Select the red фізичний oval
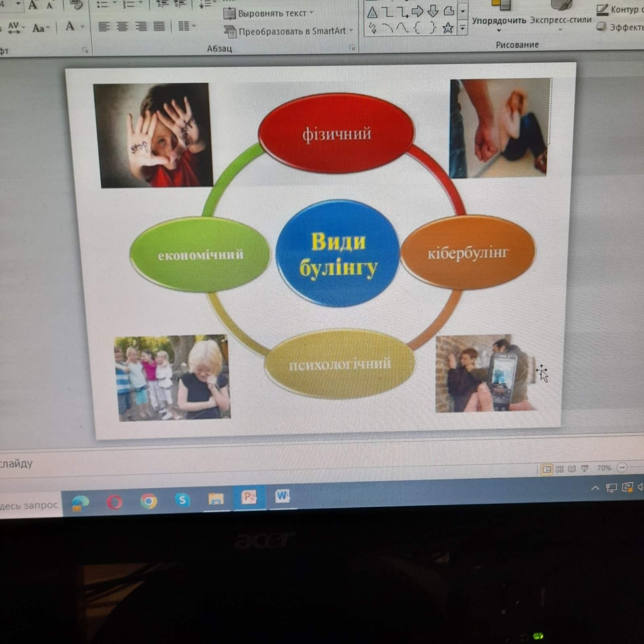Screen dimensions: 644x644 pos(336,133)
